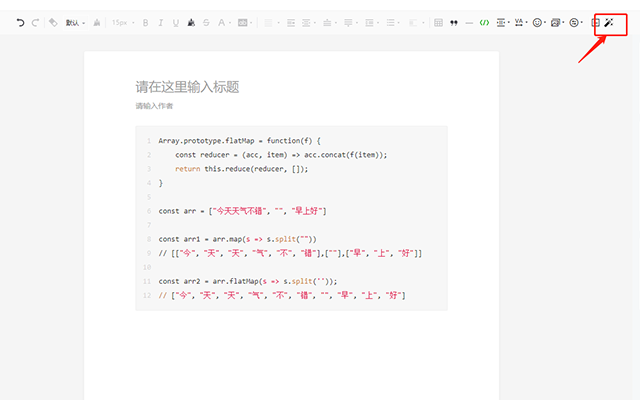Image resolution: width=640 pixels, height=400 pixels.
Task: Insert a blockquote with quote icon
Action: tap(454, 23)
